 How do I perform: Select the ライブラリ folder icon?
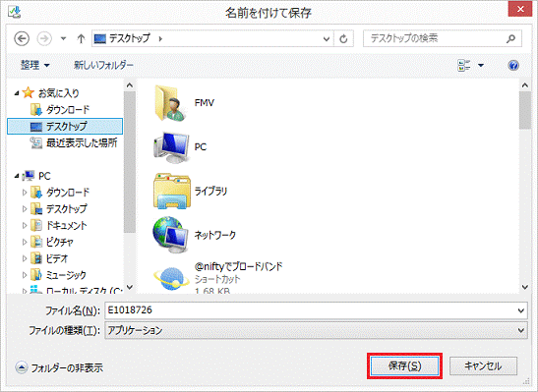pyautogui.click(x=171, y=192)
